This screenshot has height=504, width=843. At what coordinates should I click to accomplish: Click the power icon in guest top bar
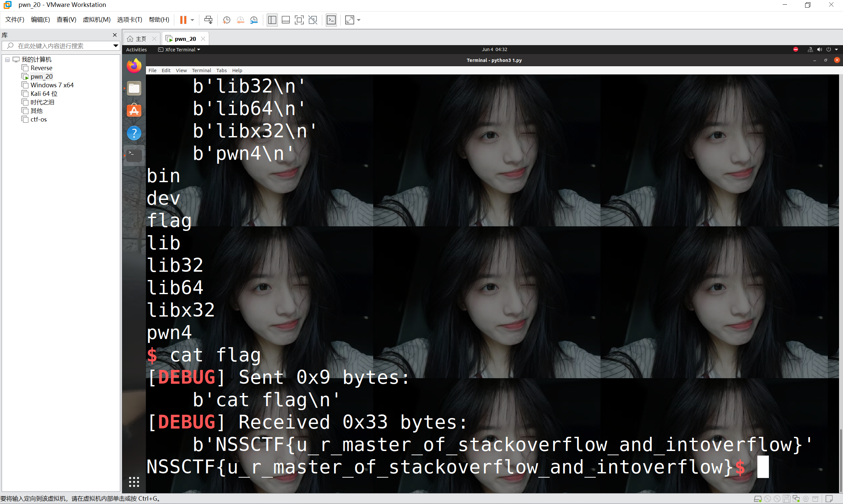tap(829, 50)
